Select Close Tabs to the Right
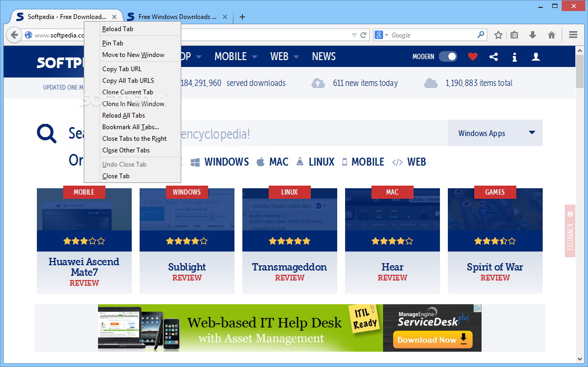Screen dimensions: 588x367 point(134,139)
